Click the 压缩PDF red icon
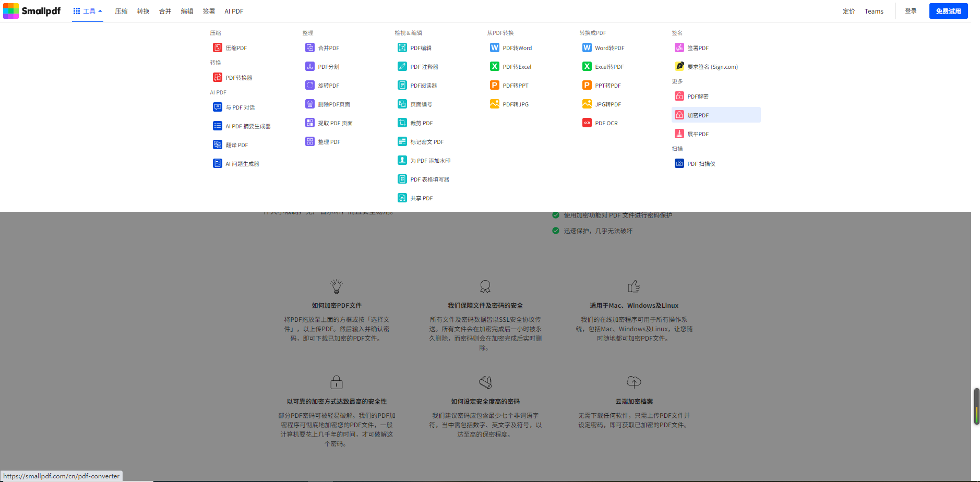Image resolution: width=980 pixels, height=482 pixels. tap(217, 47)
